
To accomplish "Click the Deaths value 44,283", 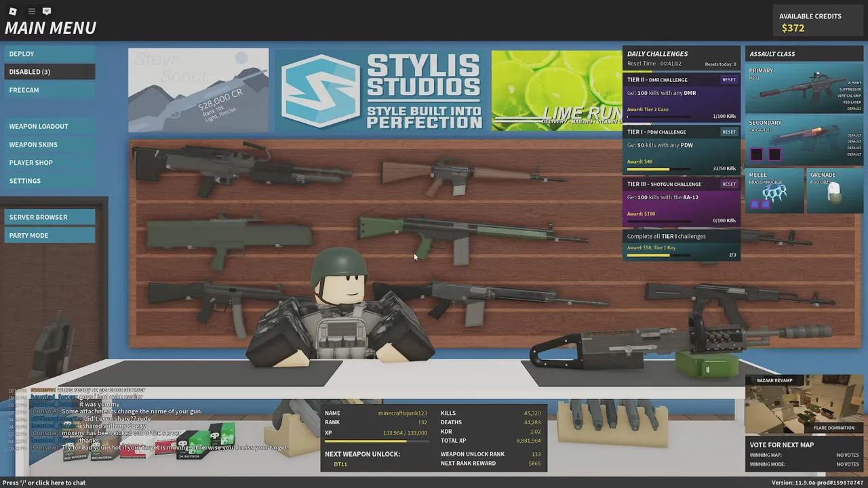I will point(532,422).
